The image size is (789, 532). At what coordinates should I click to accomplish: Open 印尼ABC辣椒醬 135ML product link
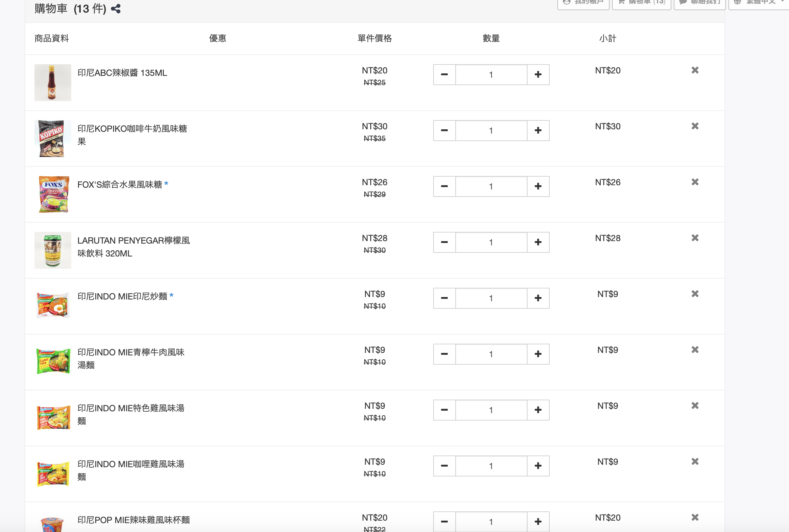point(122,73)
